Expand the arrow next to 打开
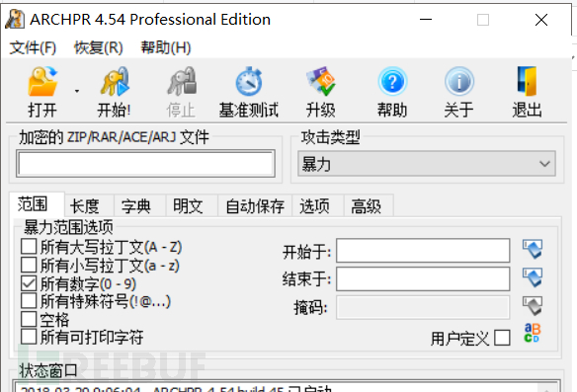 [x=77, y=91]
